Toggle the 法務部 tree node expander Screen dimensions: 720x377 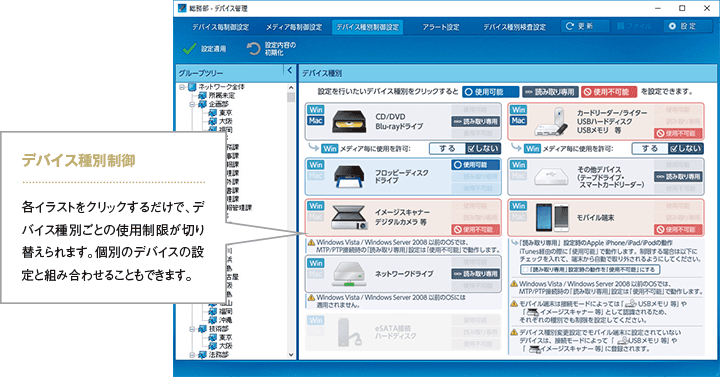click(192, 354)
